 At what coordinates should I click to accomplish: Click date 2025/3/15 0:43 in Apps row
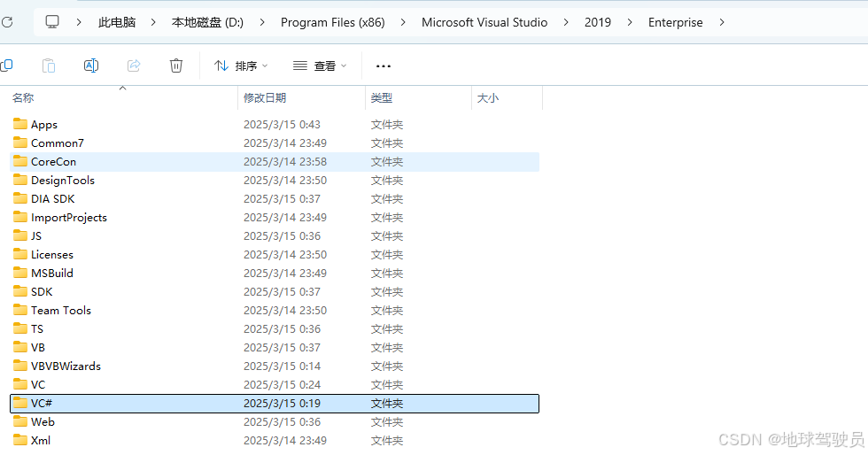(282, 125)
